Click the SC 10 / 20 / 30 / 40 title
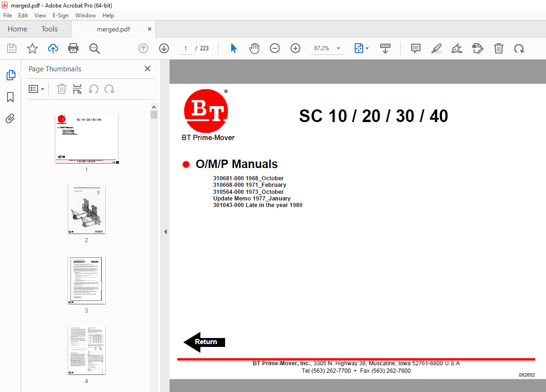 point(373,116)
